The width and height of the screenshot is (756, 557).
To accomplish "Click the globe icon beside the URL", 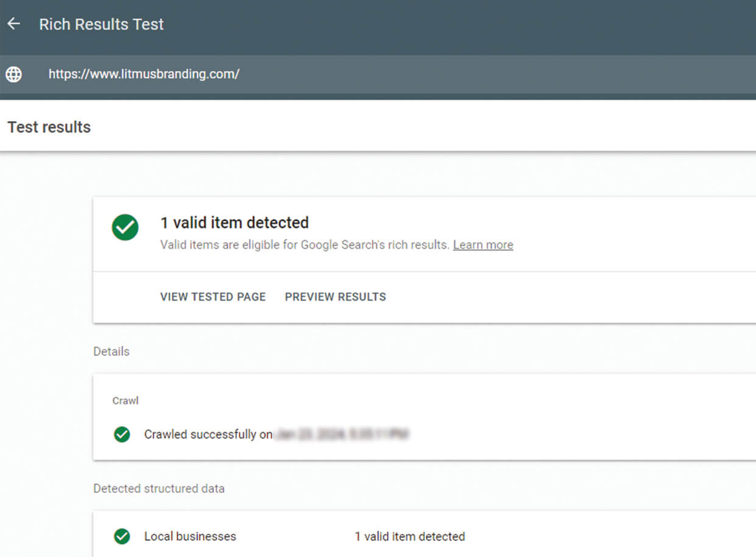I will (13, 74).
